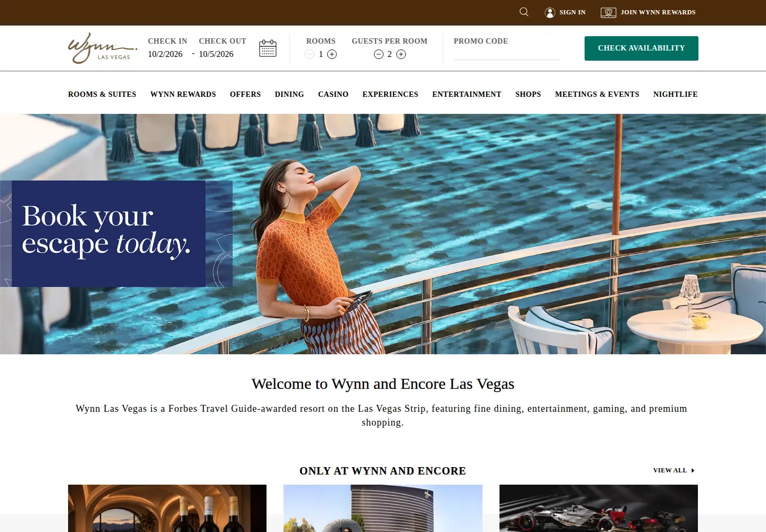766x532 pixels.
Task: Click the View All arrow icon
Action: (693, 470)
